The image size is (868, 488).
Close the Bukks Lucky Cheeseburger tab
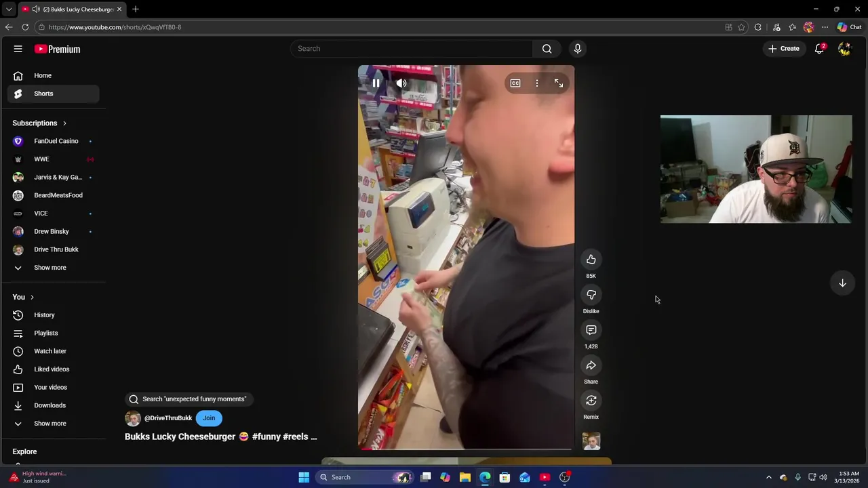(x=119, y=9)
